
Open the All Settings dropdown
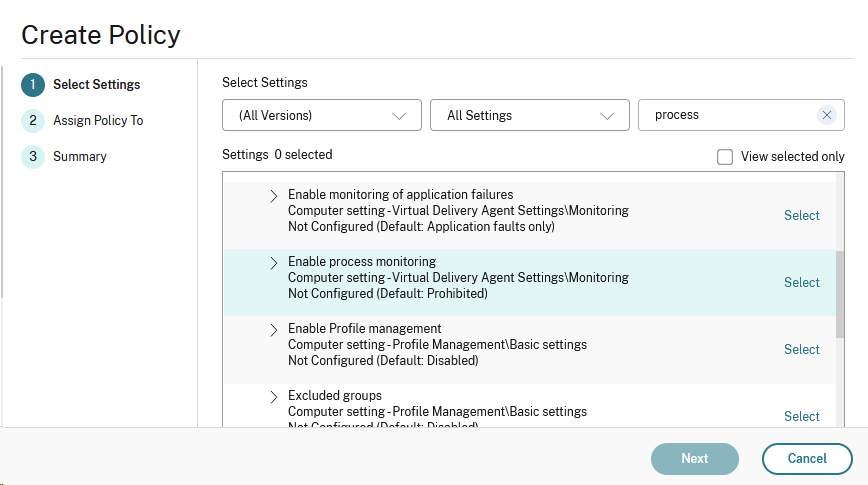[x=529, y=115]
